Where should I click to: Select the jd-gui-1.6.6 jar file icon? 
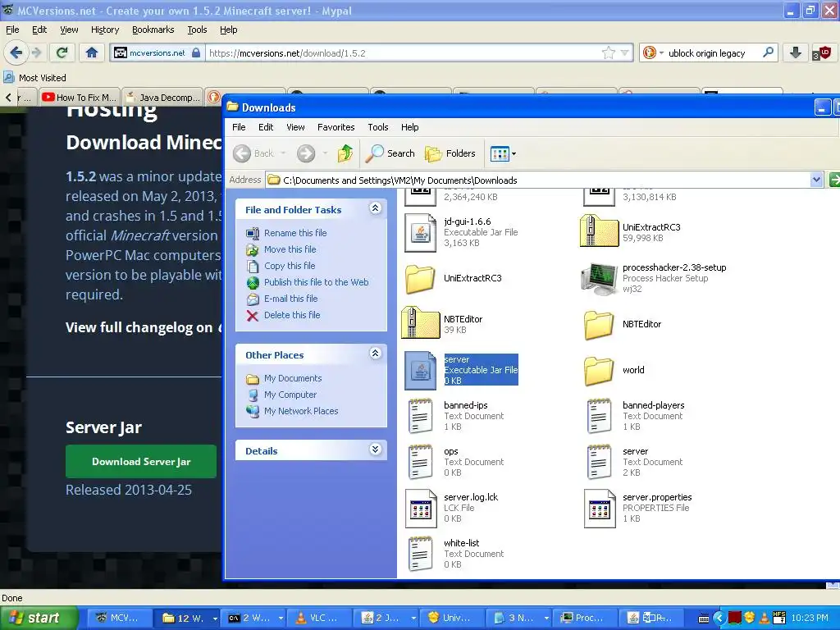[420, 232]
